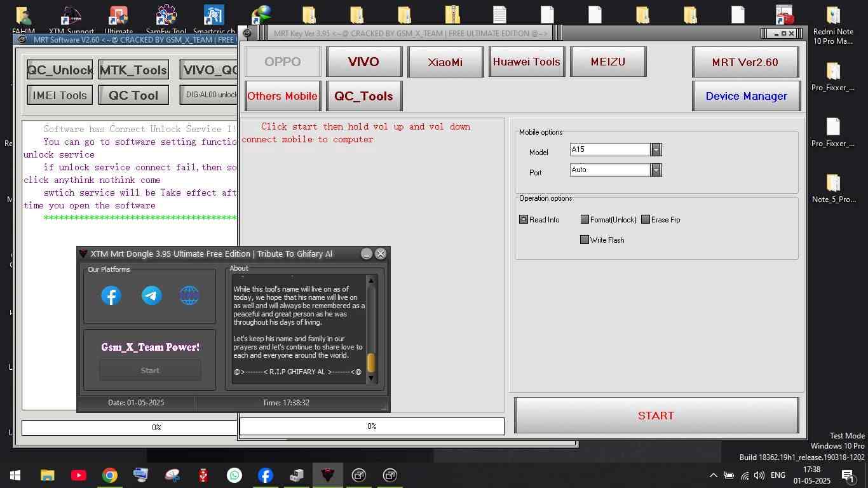Click the Gsm_X_Team Power! text
The width and height of the screenshot is (868, 488).
point(150,347)
